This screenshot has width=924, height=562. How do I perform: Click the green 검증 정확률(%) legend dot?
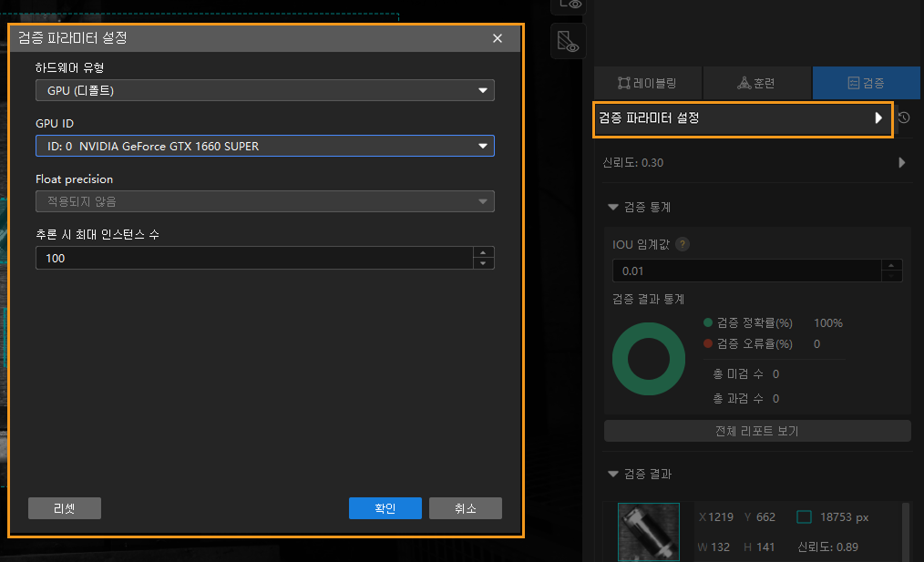[x=708, y=322]
